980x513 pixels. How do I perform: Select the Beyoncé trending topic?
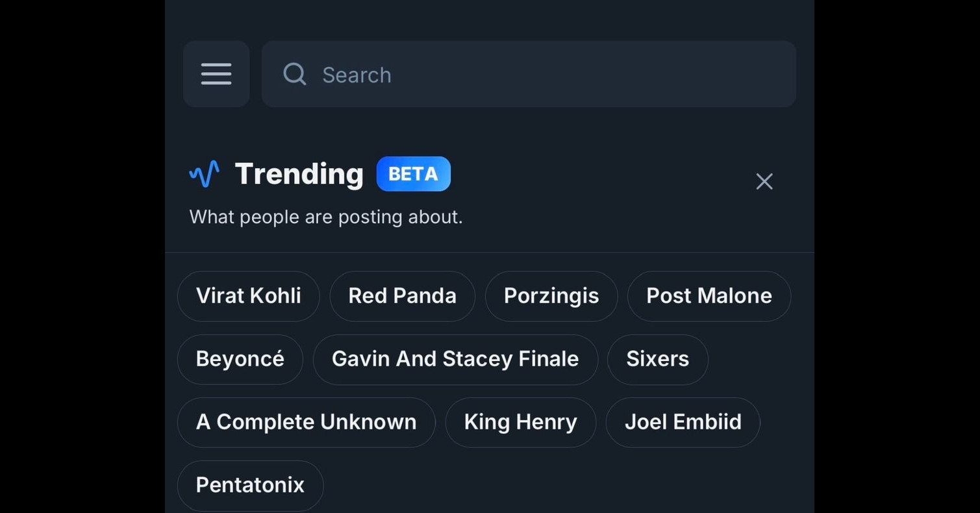pyautogui.click(x=240, y=359)
